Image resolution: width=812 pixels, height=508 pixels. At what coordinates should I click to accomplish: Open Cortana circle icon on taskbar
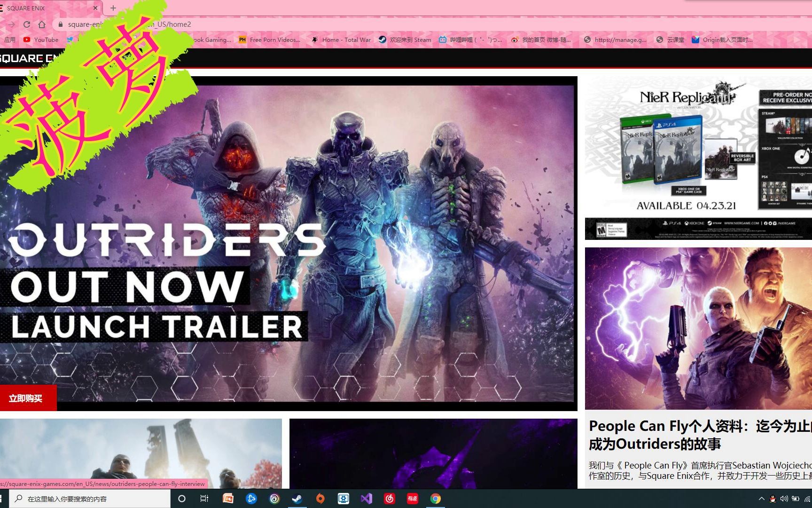182,499
